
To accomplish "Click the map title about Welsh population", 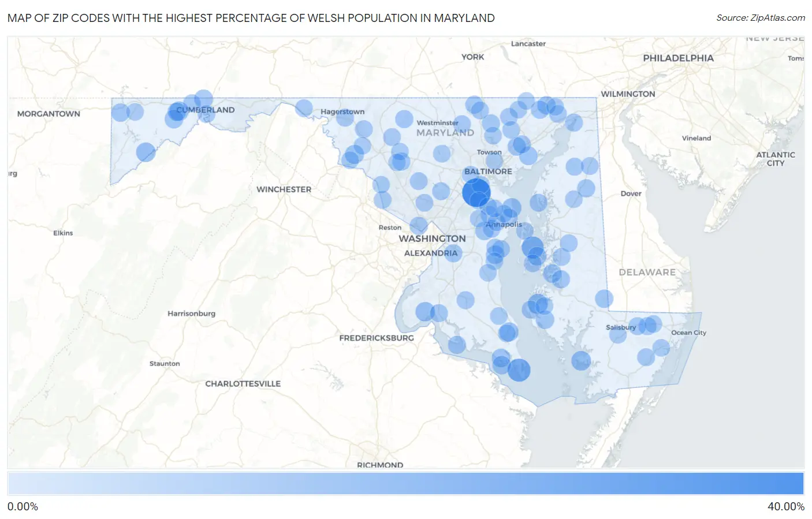I will coord(251,18).
